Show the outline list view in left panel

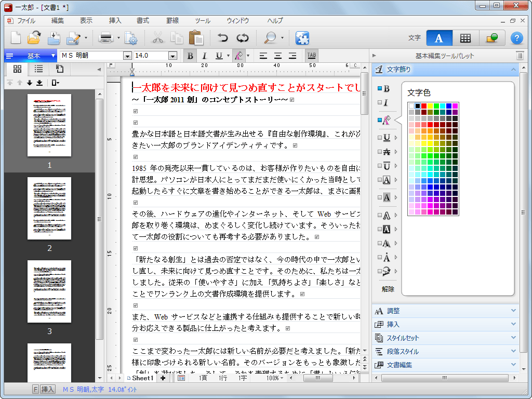coord(38,69)
